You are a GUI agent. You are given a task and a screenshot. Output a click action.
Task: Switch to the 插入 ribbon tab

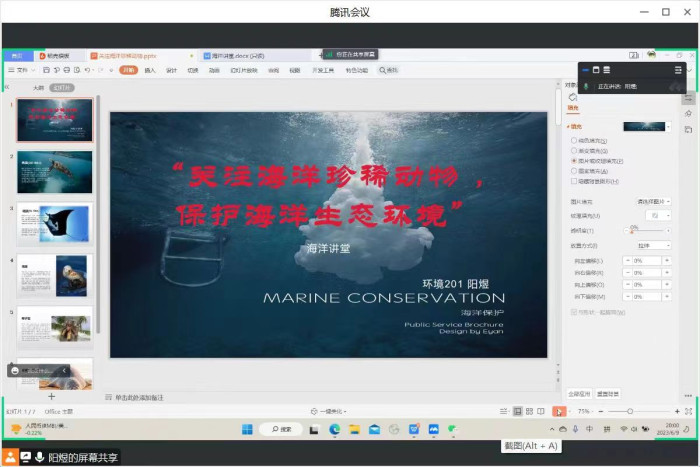coord(150,70)
